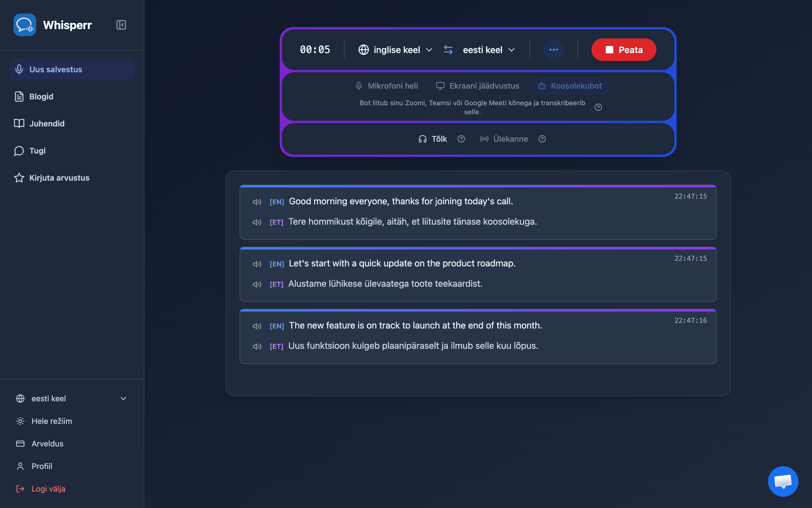This screenshot has height=508, width=812.
Task: Open help icon next to bot description
Action: coord(598,107)
